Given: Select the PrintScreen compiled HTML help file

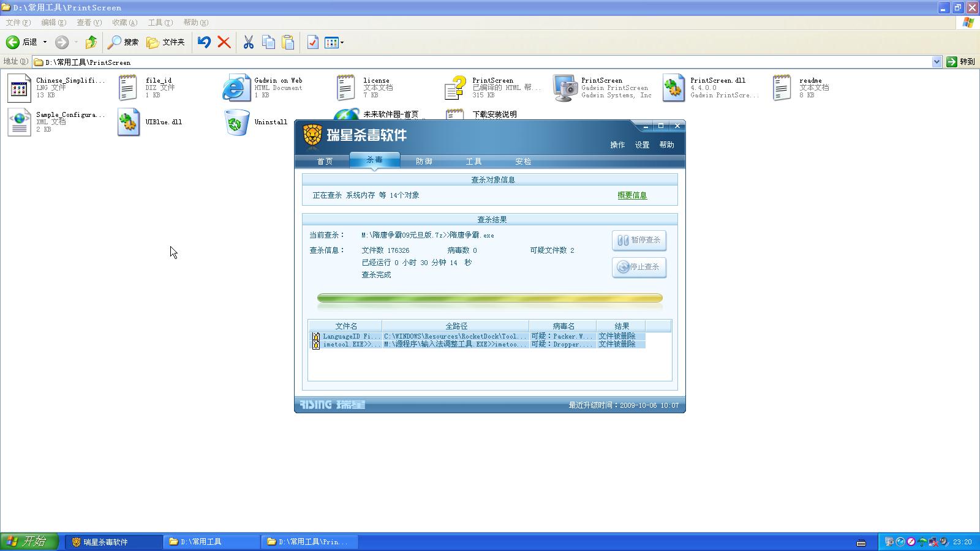Looking at the screenshot, I should [492, 88].
